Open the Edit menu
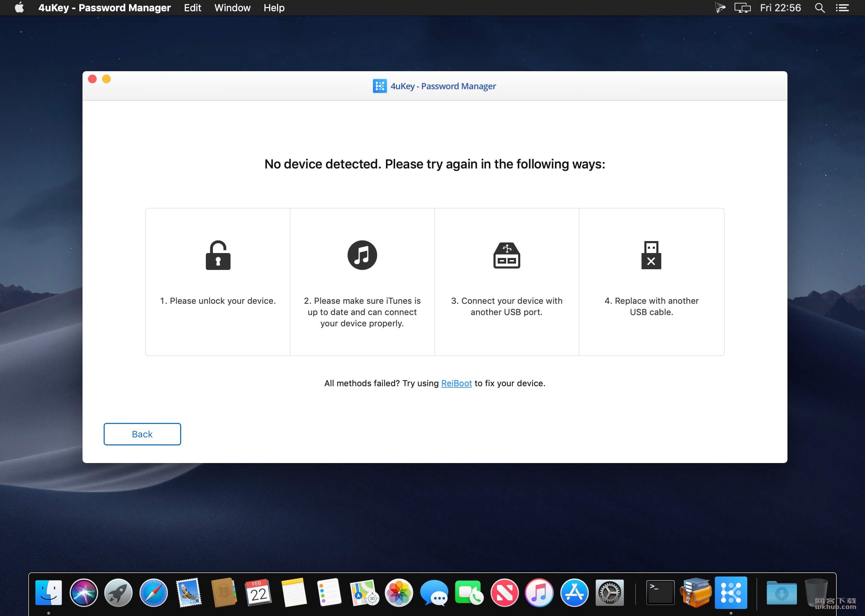This screenshot has height=616, width=865. (x=192, y=8)
